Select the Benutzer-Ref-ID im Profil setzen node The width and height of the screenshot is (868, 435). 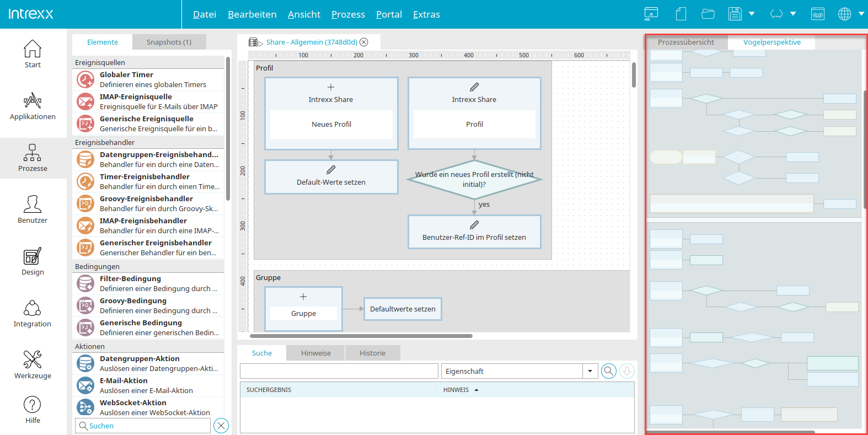[474, 232]
